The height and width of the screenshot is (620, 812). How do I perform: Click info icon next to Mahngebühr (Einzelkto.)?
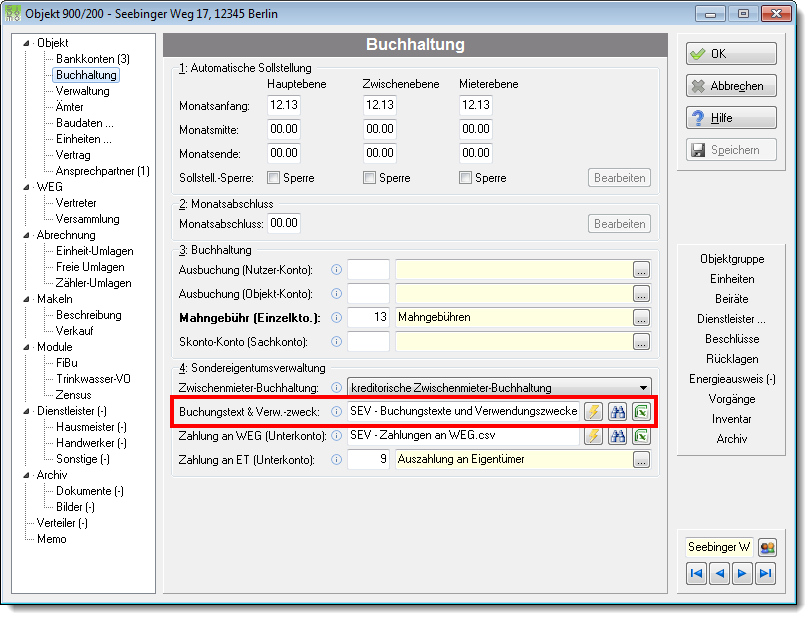[x=337, y=318]
